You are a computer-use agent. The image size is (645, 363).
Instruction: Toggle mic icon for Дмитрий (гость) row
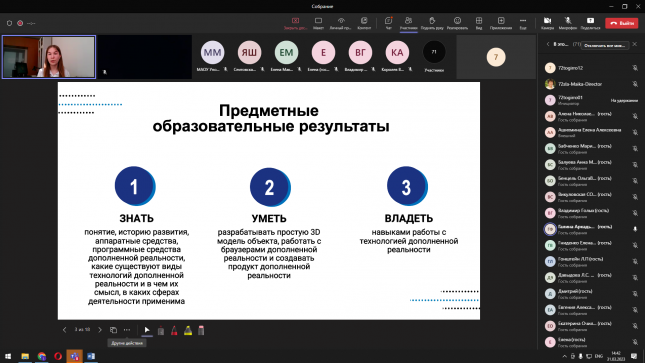pos(635,294)
